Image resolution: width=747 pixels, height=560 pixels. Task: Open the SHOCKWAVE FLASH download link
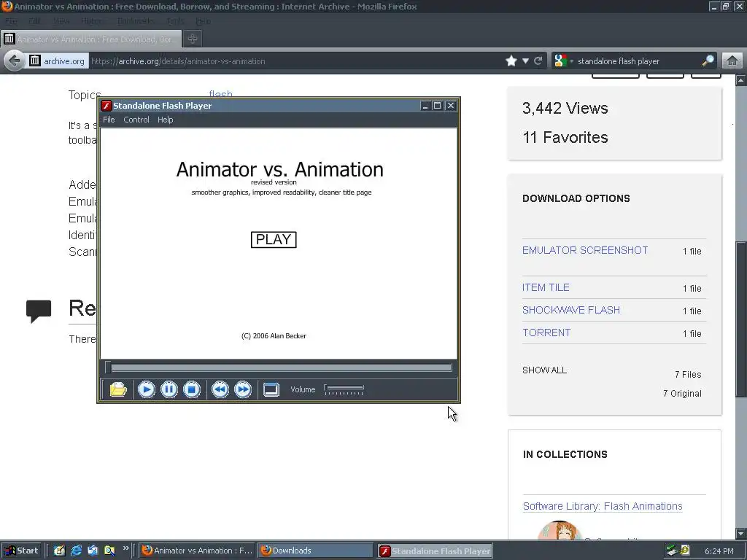click(570, 310)
